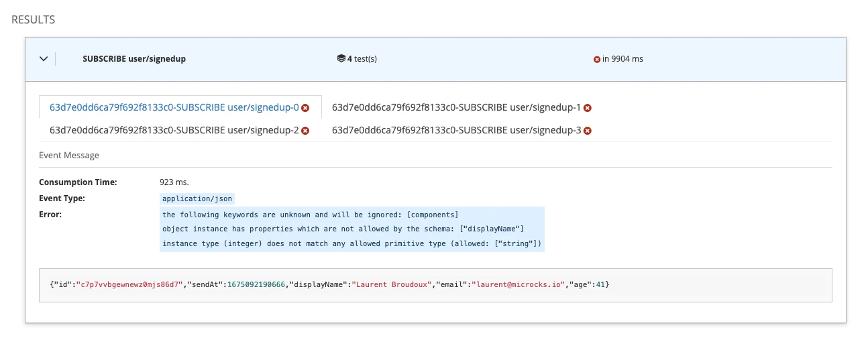Click the red error icon on signedup-1 tab
Screen dimensions: 868x344
588,108
